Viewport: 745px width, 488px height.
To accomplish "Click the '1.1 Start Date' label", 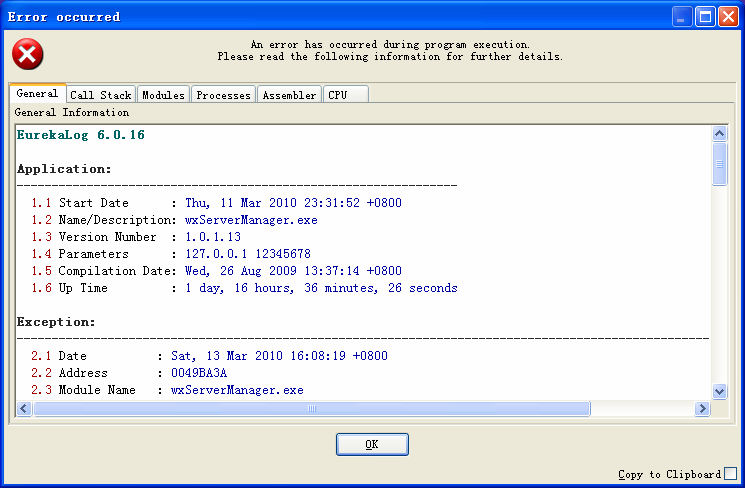I will [80, 203].
